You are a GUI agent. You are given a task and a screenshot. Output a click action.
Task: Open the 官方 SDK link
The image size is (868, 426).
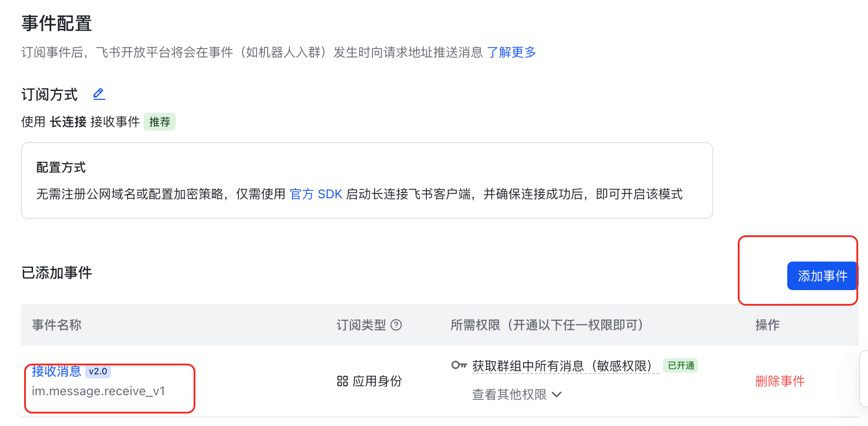point(316,194)
